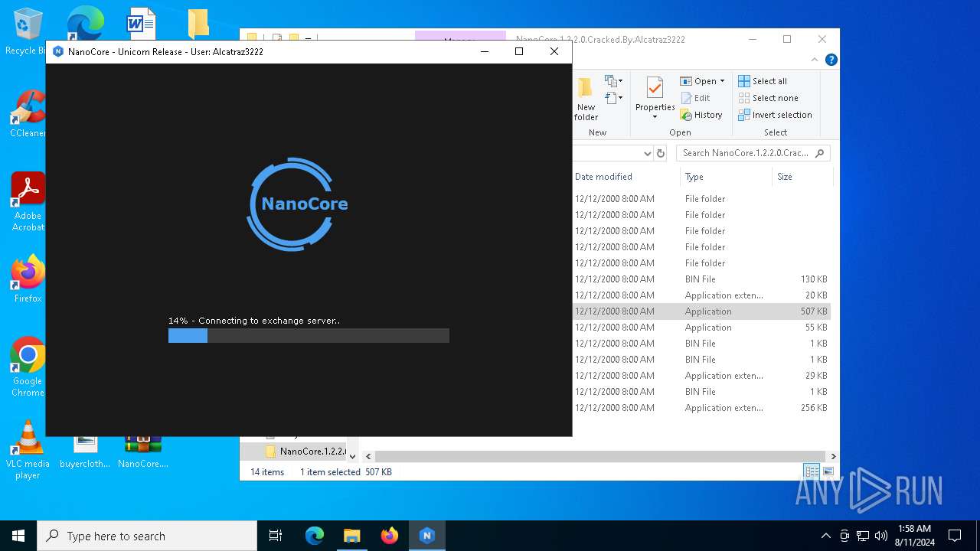980x551 pixels.
Task: Click NanoCore taskbar button
Action: tap(427, 536)
